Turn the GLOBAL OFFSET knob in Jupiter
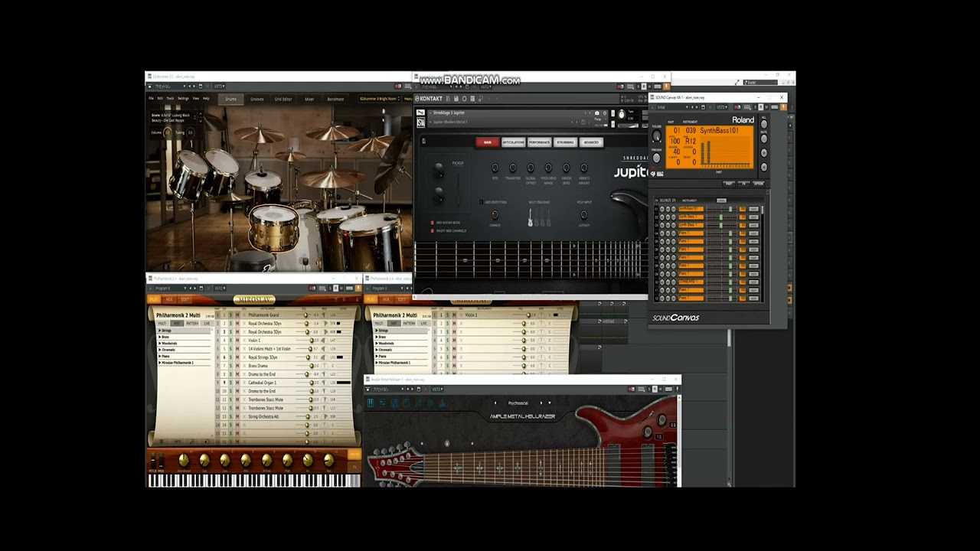Image resolution: width=980 pixels, height=551 pixels. click(531, 168)
